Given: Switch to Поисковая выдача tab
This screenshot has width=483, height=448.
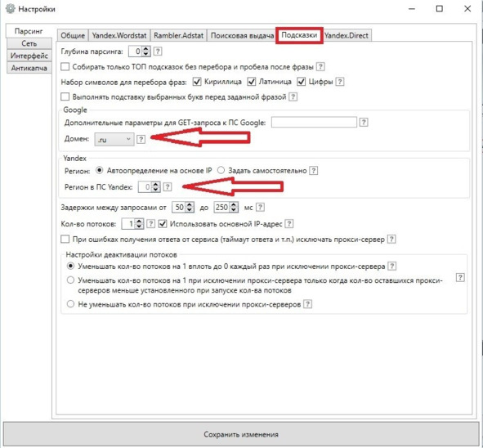Looking at the screenshot, I should click(242, 35).
